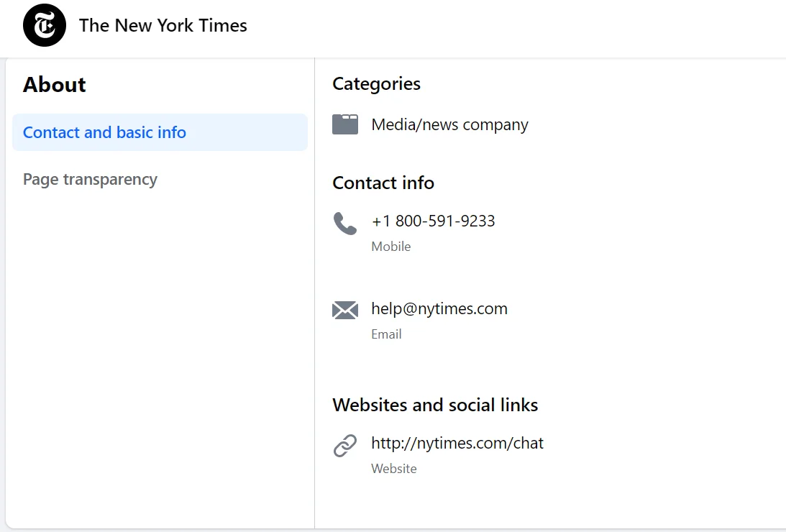Click the Media/news company category

coord(449,124)
